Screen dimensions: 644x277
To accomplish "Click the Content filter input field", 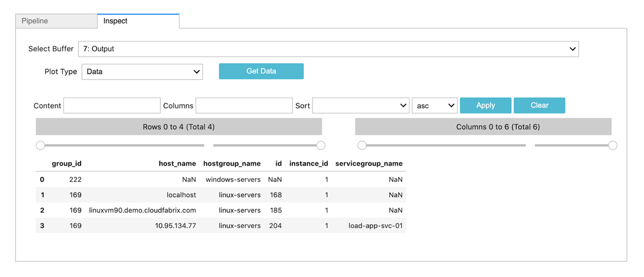I will click(112, 105).
